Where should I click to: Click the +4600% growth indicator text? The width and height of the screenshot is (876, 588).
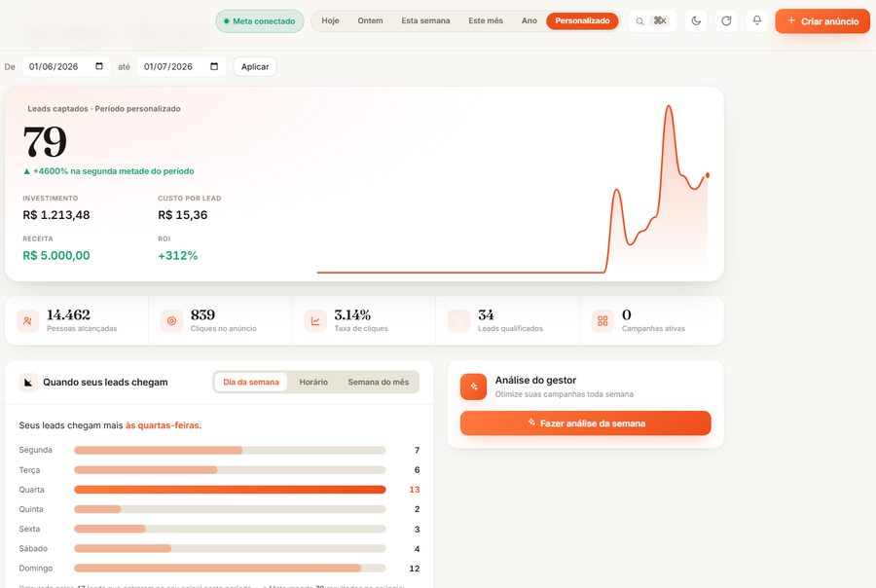pyautogui.click(x=109, y=171)
